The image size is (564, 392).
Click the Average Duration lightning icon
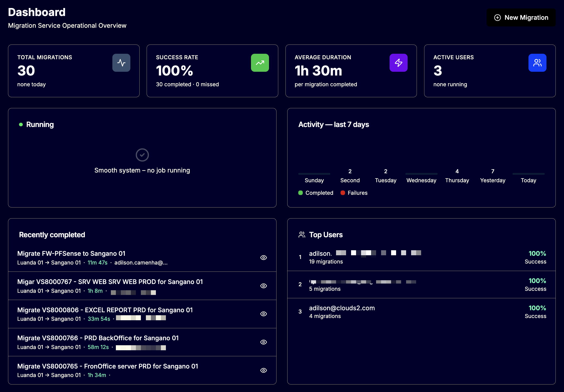pyautogui.click(x=399, y=63)
